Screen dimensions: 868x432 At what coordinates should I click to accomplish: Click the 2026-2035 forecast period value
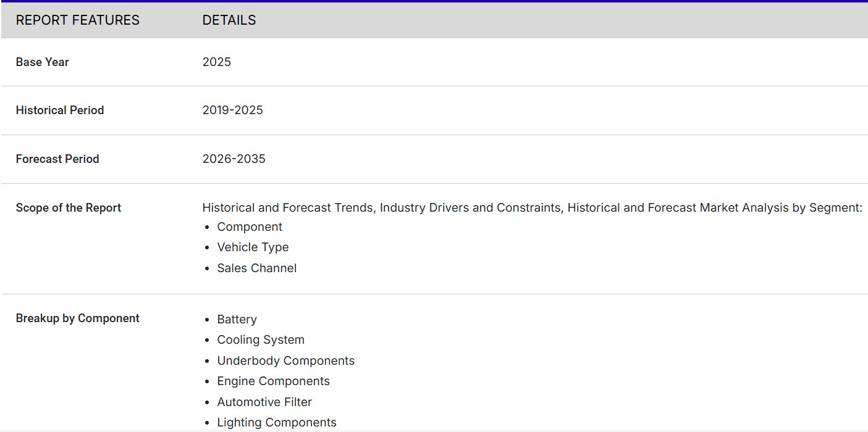[x=234, y=159]
